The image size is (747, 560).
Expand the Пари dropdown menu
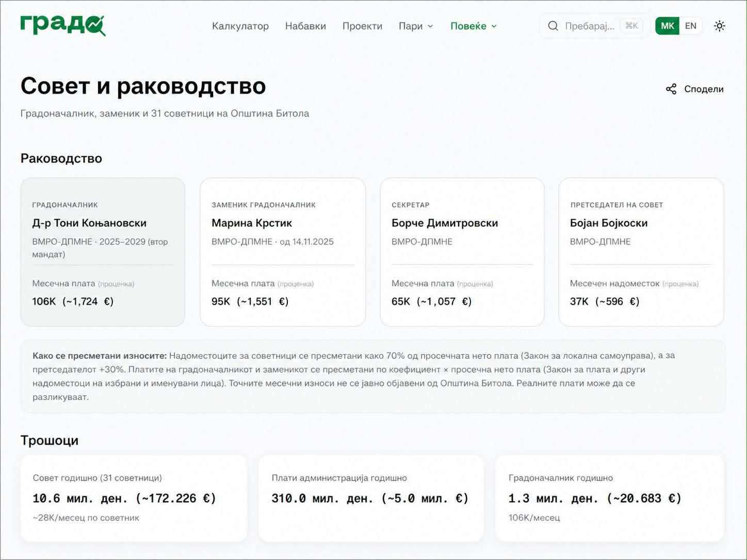(x=415, y=26)
